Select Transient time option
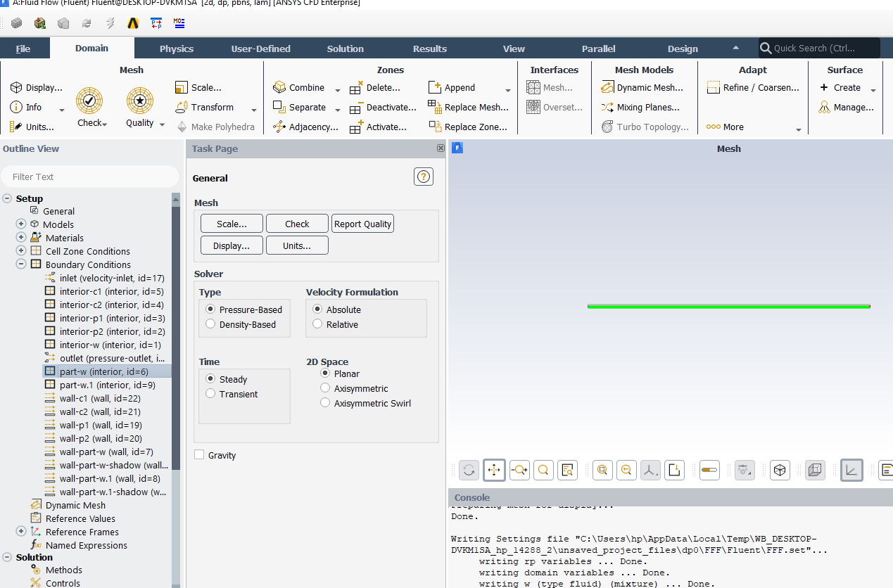 [x=210, y=394]
